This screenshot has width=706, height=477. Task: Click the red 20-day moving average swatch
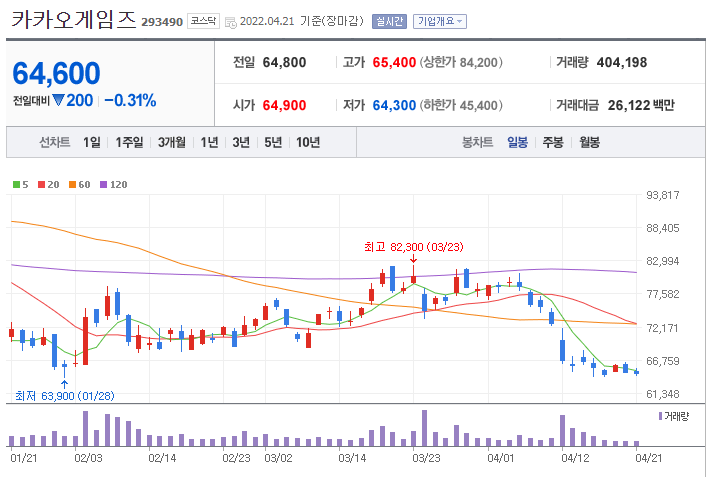[41, 185]
